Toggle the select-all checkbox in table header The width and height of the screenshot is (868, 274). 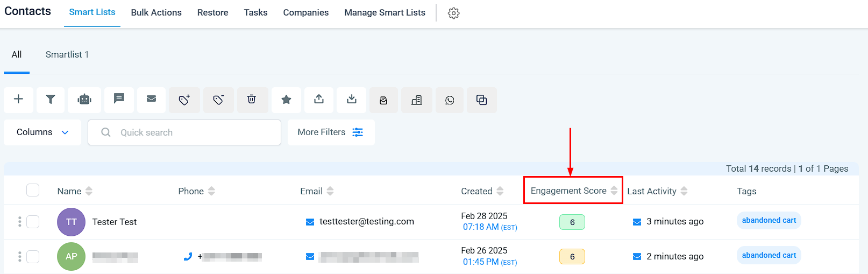point(33,190)
